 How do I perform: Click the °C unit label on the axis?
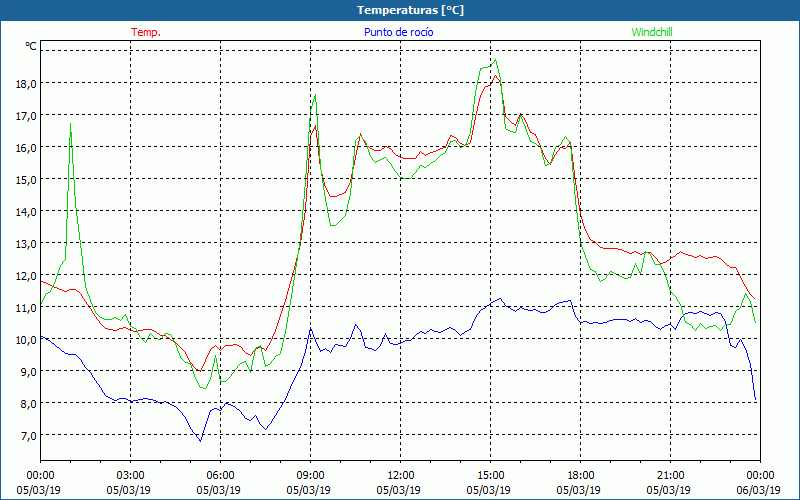31,46
